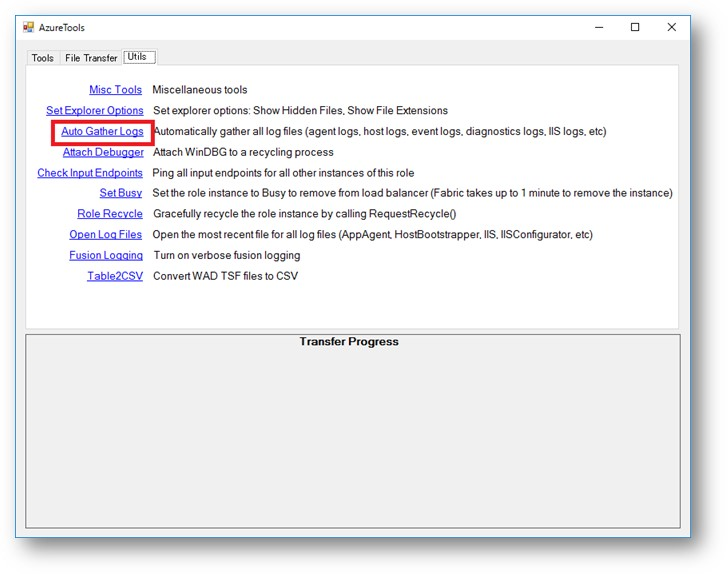Minimize the AzureTools window

pos(597,28)
